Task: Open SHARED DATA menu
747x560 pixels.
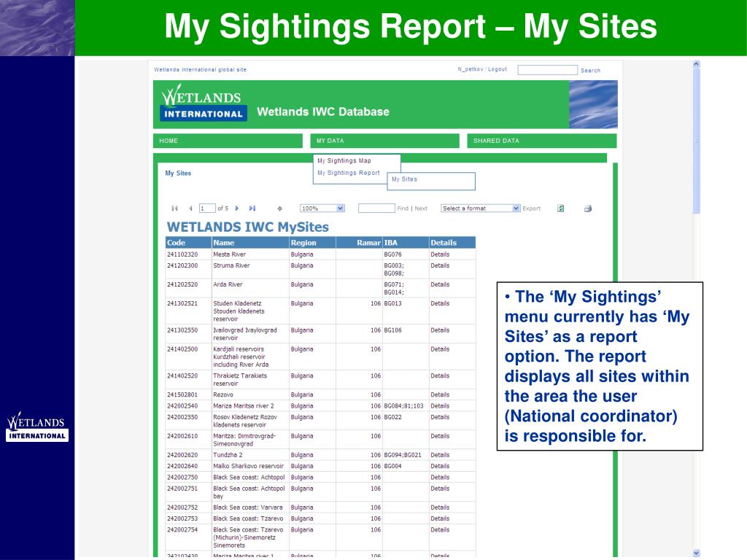Action: (542, 141)
